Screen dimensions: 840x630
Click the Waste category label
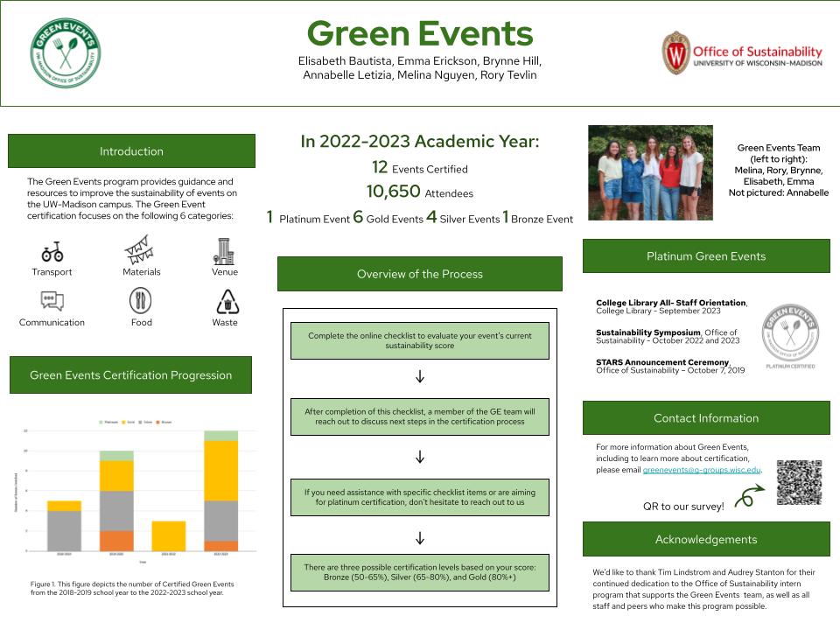click(x=225, y=322)
